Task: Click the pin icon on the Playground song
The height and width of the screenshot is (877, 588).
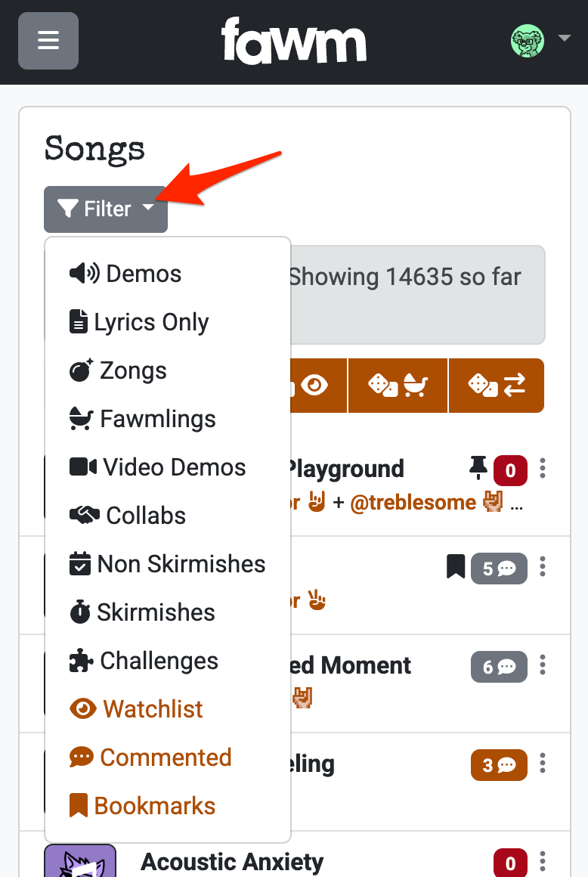Action: (478, 469)
